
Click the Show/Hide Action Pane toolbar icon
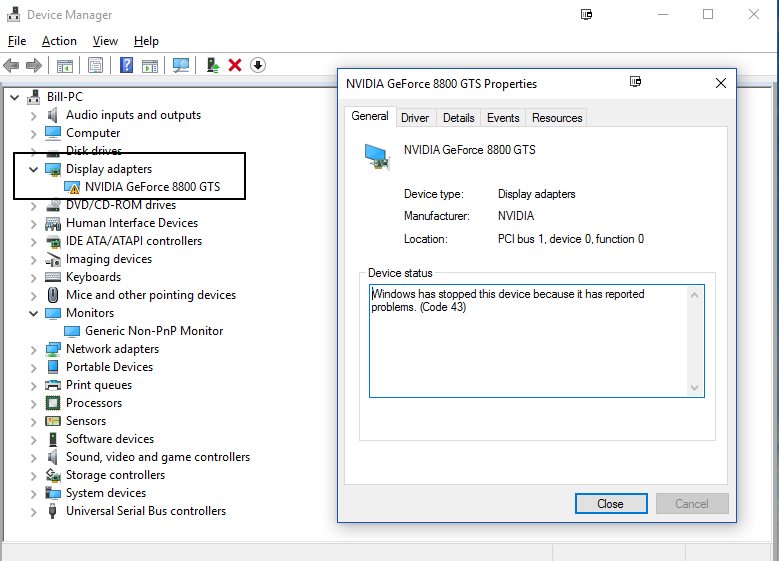click(150, 65)
